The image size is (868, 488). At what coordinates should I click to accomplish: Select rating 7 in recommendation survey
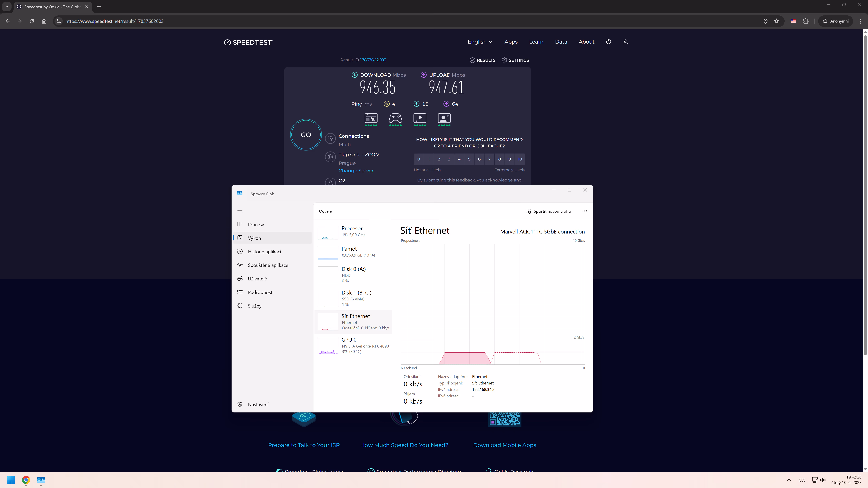point(489,159)
